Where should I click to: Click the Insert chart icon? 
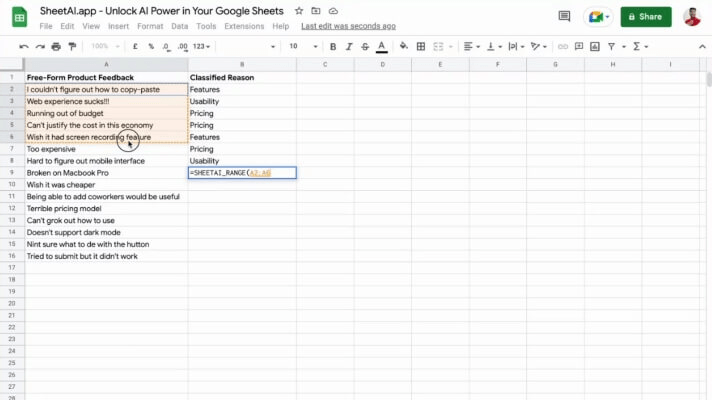coord(595,46)
